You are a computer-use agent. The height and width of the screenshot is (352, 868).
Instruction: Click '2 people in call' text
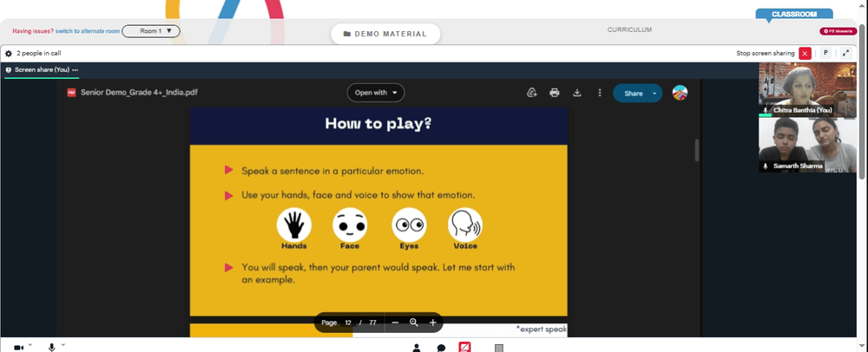[x=39, y=54]
